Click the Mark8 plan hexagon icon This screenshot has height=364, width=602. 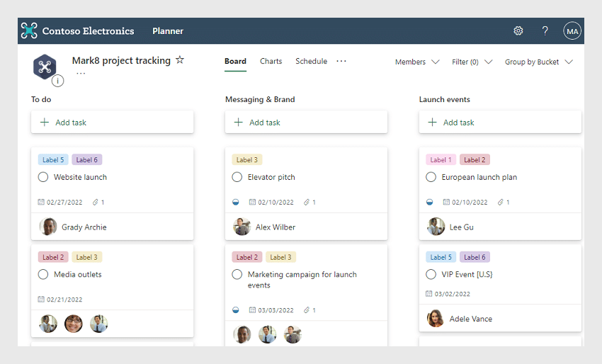45,67
